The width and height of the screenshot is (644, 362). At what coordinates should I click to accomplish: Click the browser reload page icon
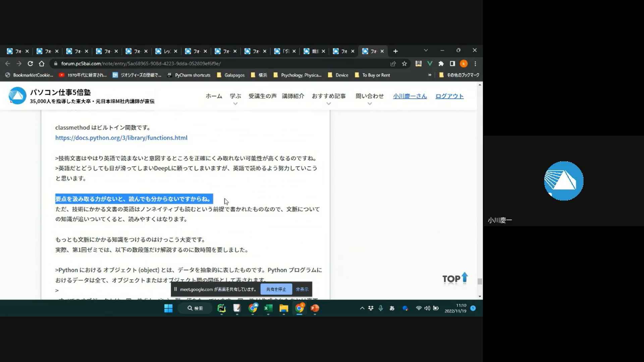(30, 64)
